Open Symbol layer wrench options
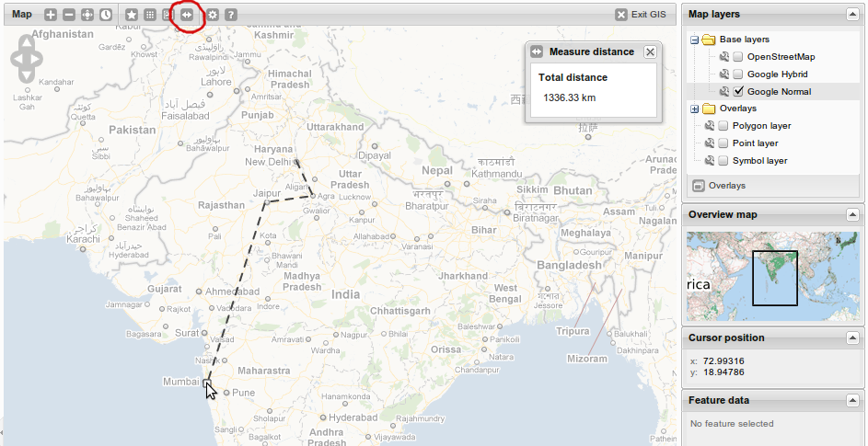868x446 pixels. coord(709,161)
